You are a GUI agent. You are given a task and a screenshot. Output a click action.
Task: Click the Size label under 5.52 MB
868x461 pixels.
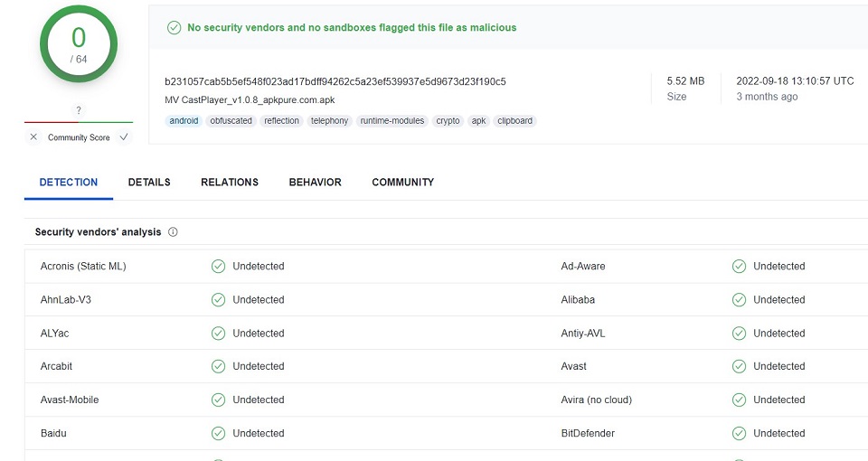coord(676,97)
